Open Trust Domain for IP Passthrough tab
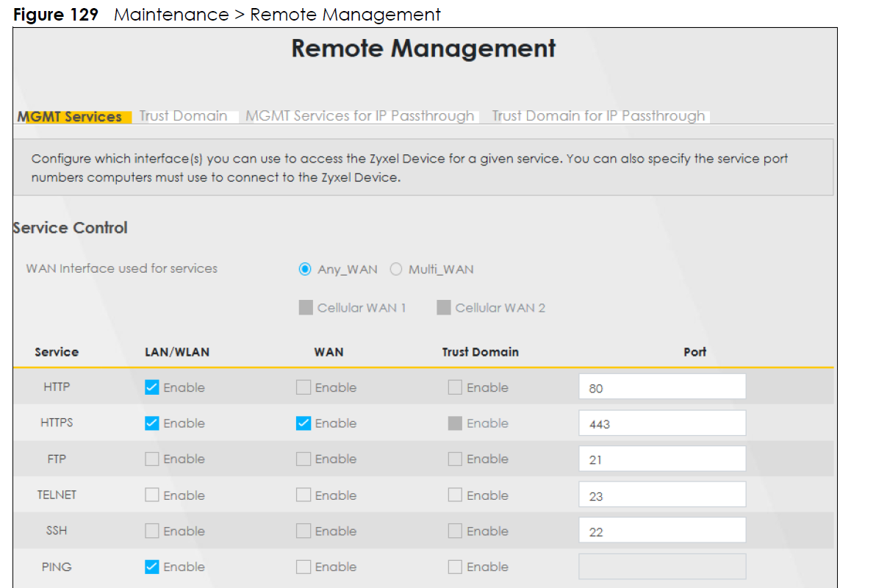This screenshot has width=876, height=588. 598,116
